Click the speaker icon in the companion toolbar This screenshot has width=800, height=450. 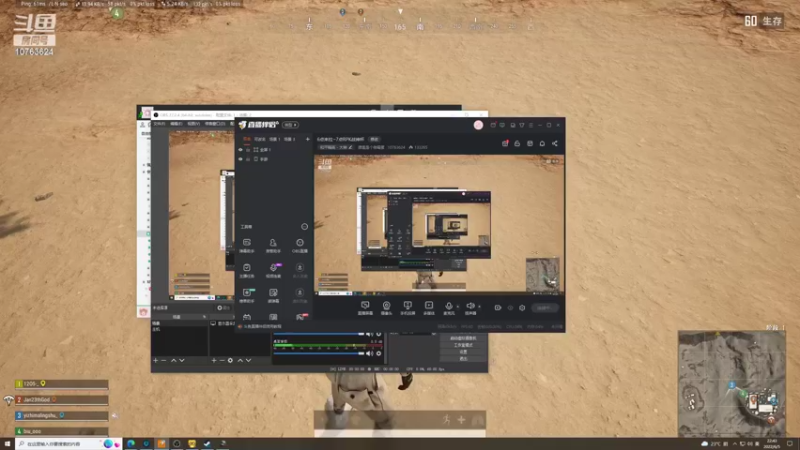(470, 308)
